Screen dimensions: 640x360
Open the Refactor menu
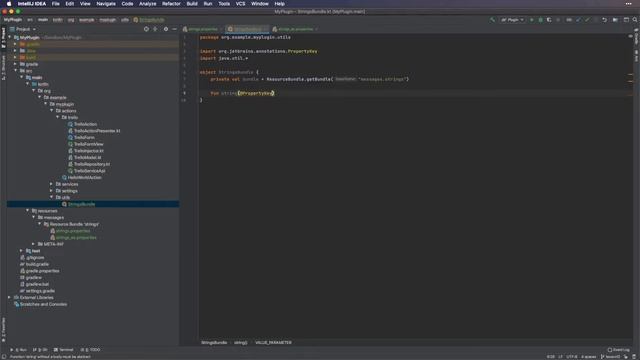tap(171, 4)
